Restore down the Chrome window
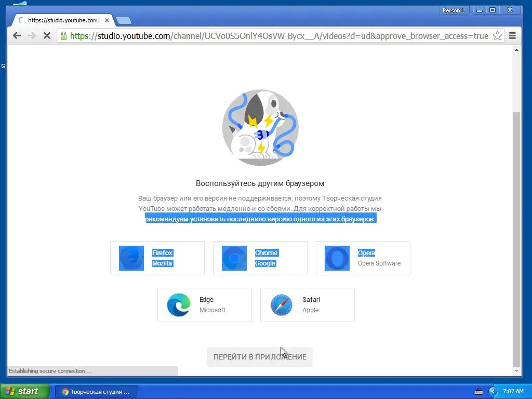This screenshot has width=532, height=399. 493,10
